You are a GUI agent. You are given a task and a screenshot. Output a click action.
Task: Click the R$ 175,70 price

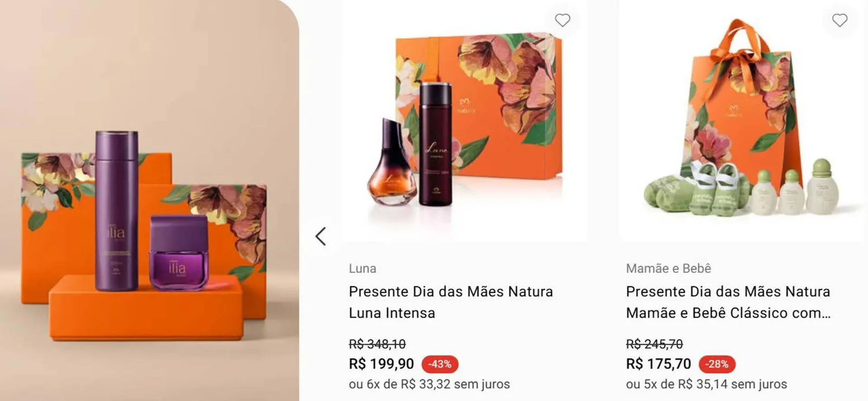pos(658,364)
